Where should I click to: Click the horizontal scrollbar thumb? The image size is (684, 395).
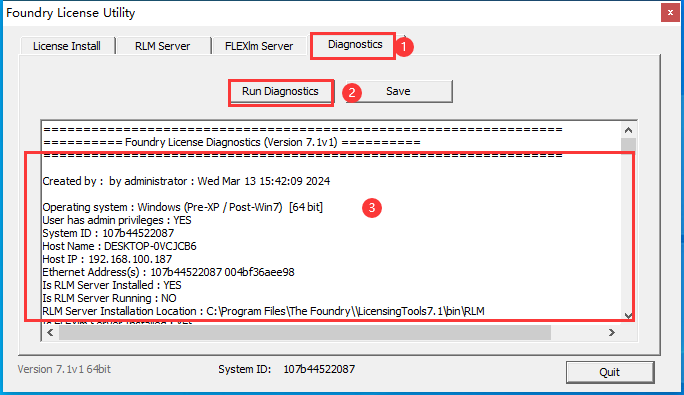pos(305,333)
